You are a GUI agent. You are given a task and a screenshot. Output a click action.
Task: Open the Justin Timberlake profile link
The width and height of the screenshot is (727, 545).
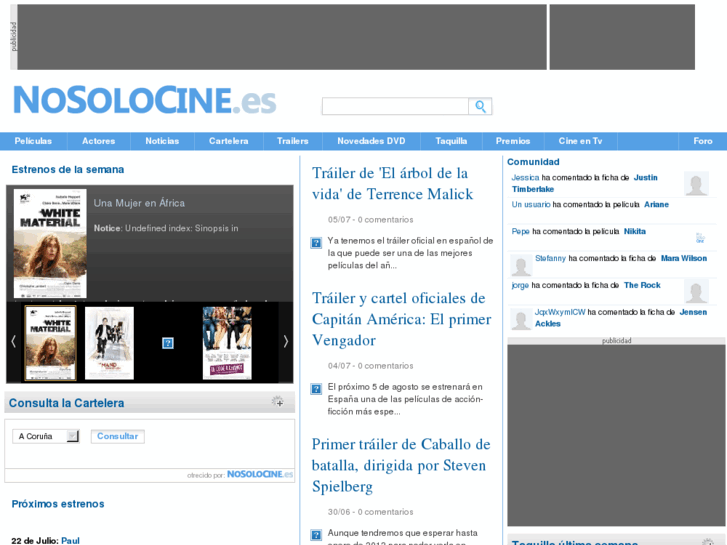coord(645,177)
